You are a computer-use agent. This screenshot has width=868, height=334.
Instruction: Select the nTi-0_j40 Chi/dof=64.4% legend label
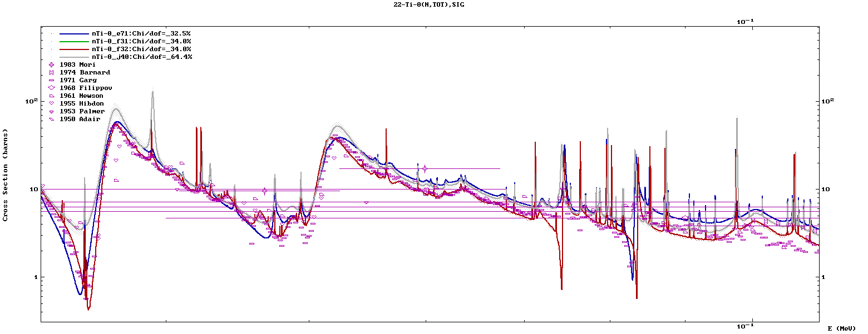click(141, 57)
